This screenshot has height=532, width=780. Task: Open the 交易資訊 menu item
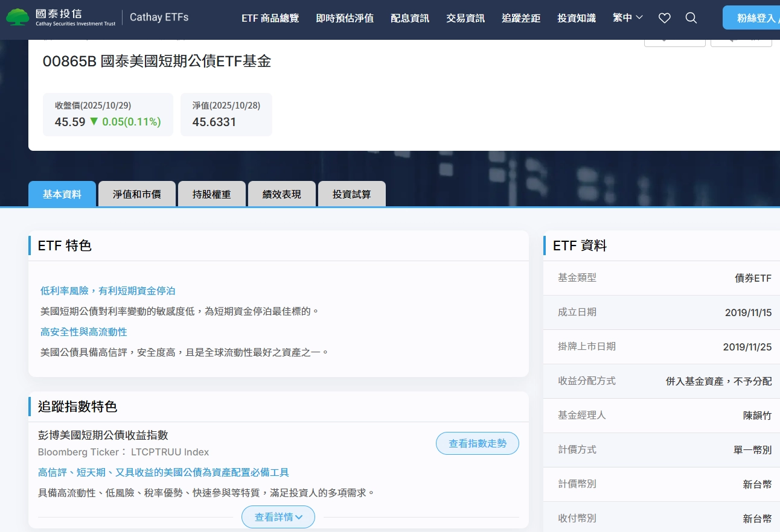tap(465, 18)
